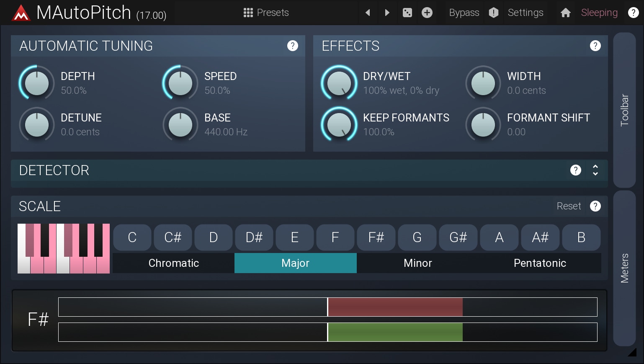The height and width of the screenshot is (364, 644).
Task: Go to the next preset arrow
Action: click(387, 13)
